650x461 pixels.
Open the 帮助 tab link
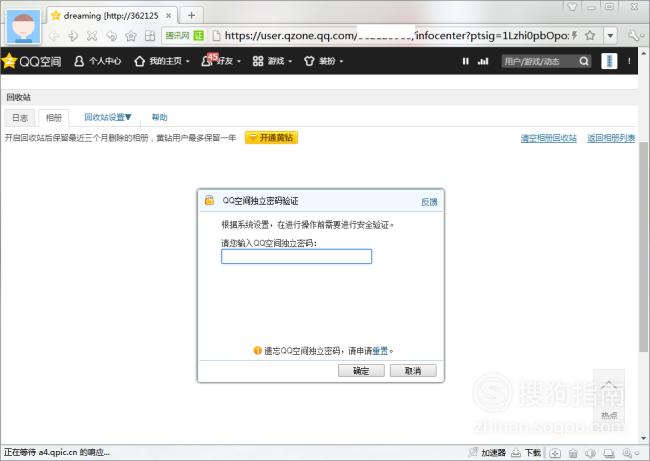point(159,117)
